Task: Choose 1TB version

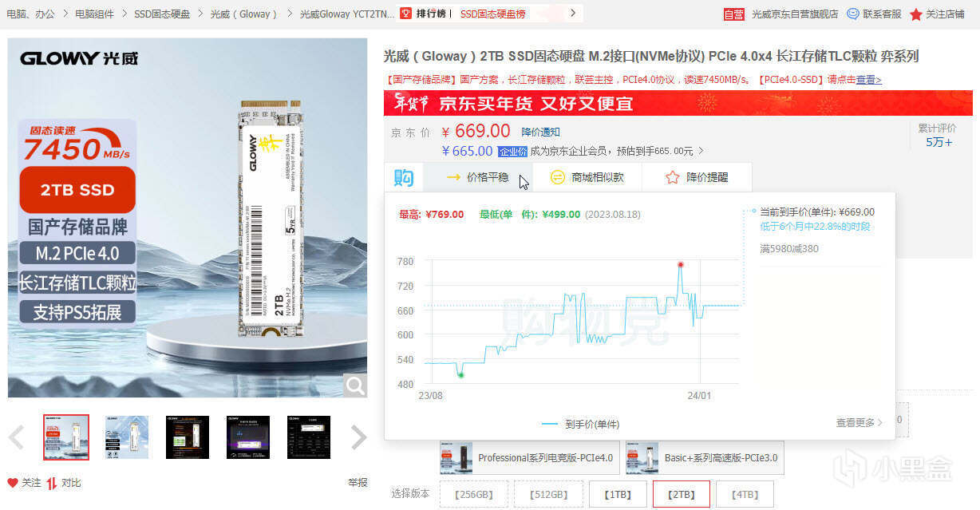Action: click(x=617, y=495)
